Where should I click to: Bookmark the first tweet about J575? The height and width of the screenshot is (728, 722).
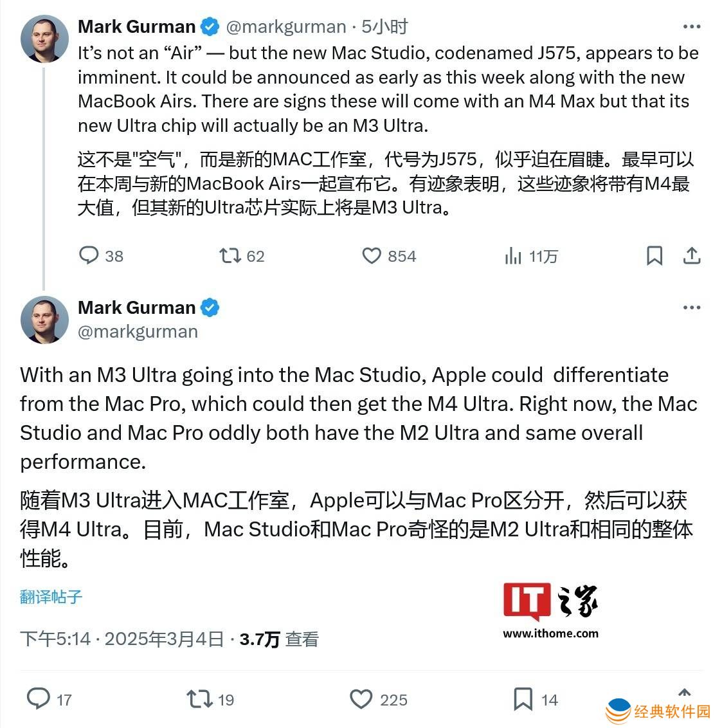pyautogui.click(x=654, y=256)
